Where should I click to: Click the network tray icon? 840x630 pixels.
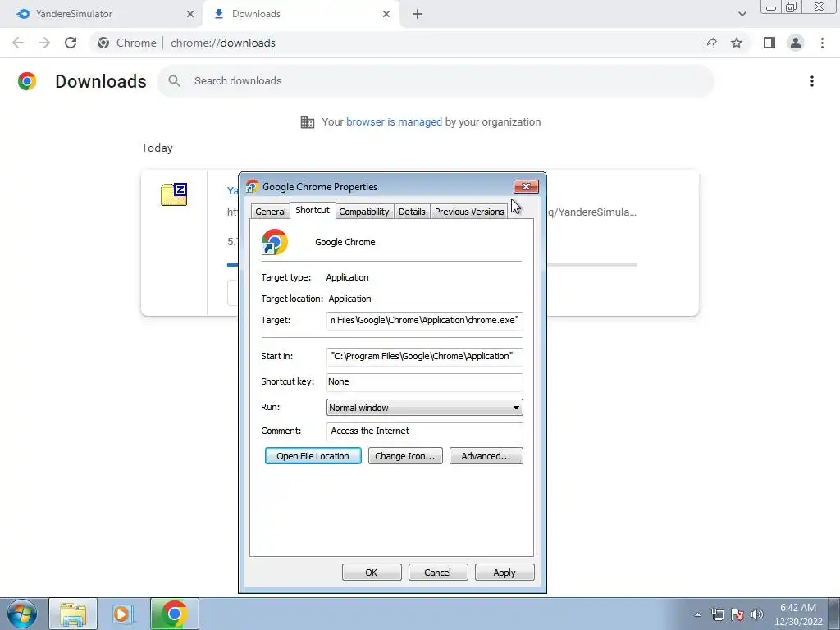click(x=717, y=614)
